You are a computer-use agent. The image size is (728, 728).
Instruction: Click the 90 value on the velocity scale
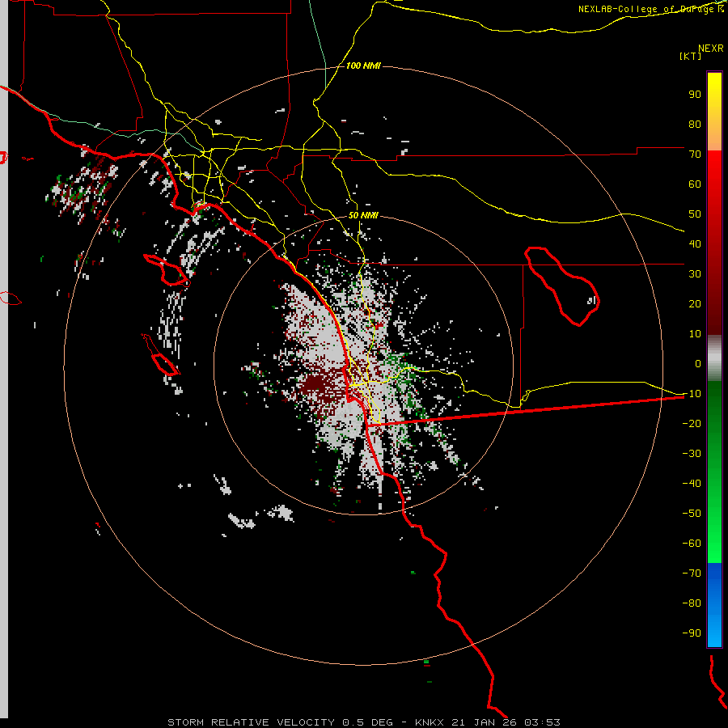click(695, 95)
